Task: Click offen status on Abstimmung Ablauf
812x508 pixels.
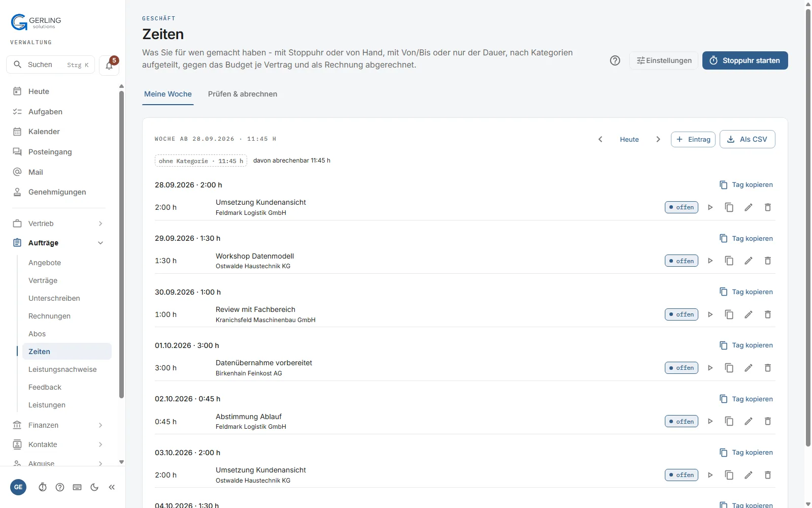Action: (682, 421)
